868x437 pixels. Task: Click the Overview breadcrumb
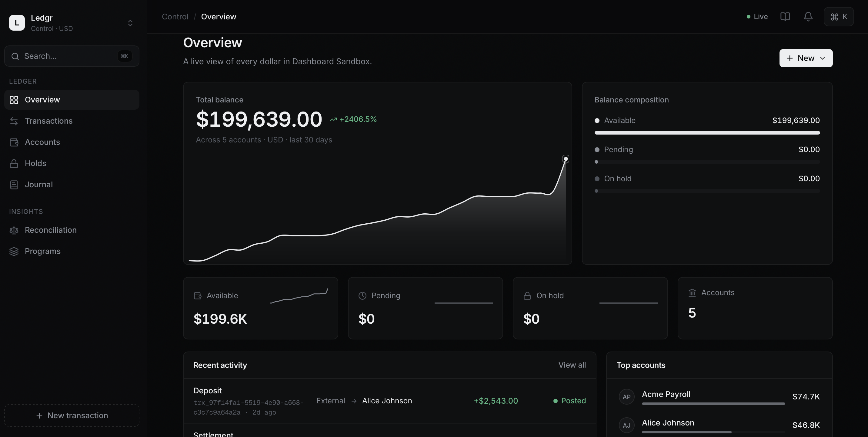(219, 16)
